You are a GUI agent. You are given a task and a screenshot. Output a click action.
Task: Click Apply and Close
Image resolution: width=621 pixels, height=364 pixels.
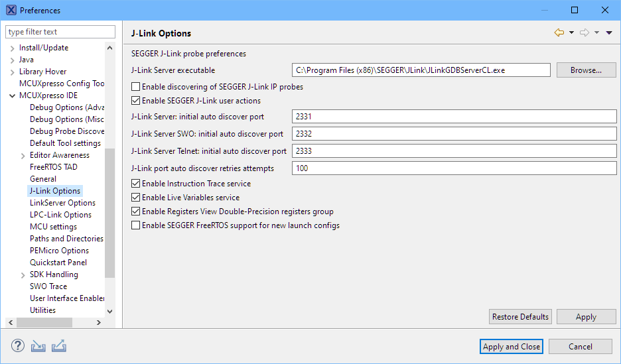[x=512, y=347]
